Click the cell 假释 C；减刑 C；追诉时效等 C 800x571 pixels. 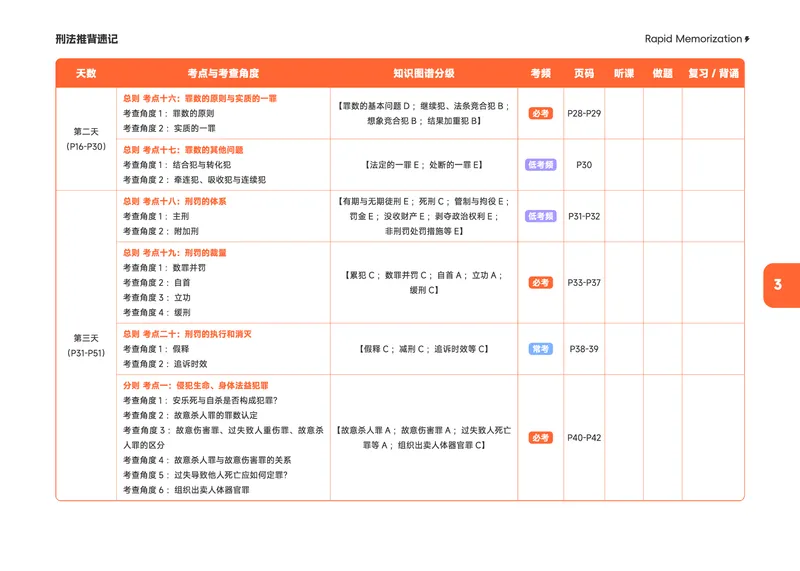(424, 349)
